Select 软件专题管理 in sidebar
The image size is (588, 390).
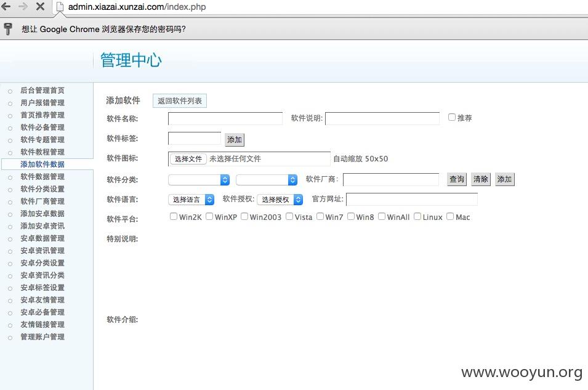42,140
